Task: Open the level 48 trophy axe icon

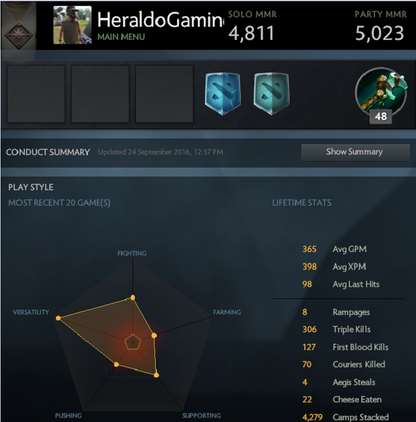Action: pyautogui.click(x=381, y=92)
